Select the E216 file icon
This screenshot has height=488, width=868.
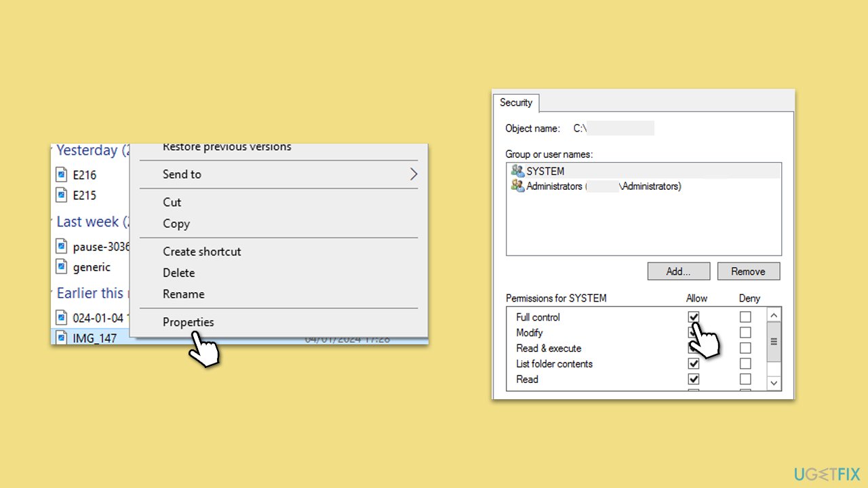[61, 174]
